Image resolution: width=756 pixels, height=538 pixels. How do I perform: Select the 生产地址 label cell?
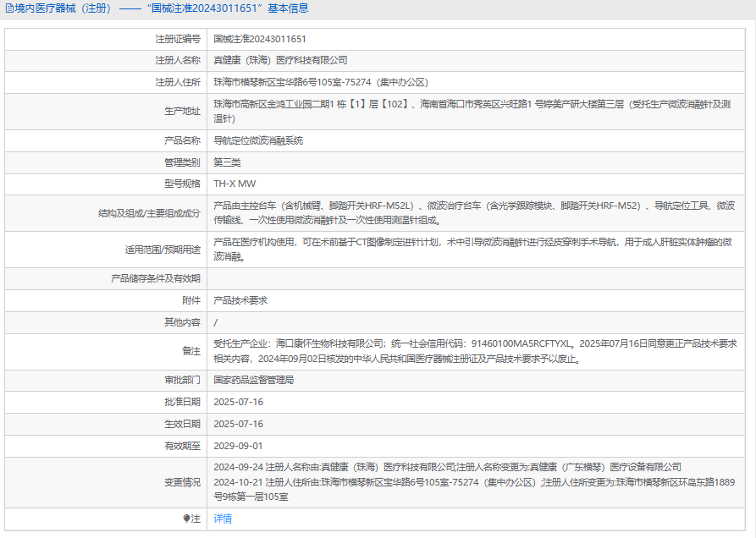click(106, 112)
